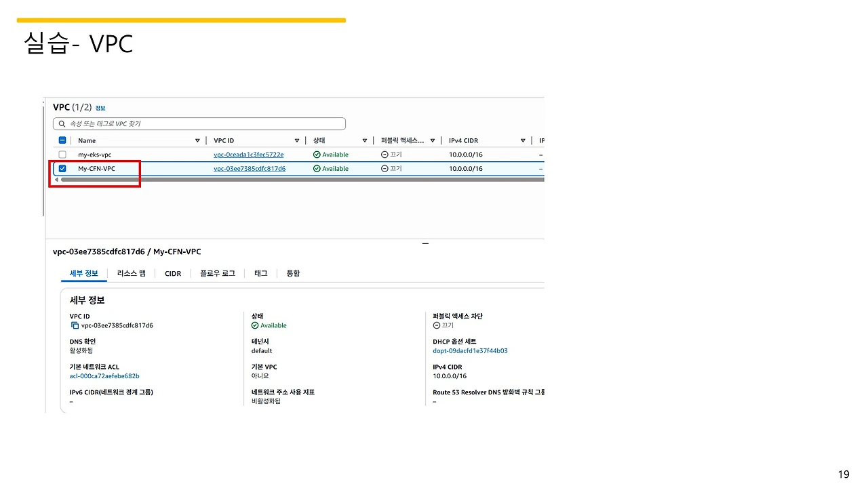Viewport: 868px width, 488px height.
Task: Sort by 퍼블릭 액세스 column arrow
Action: (431, 140)
